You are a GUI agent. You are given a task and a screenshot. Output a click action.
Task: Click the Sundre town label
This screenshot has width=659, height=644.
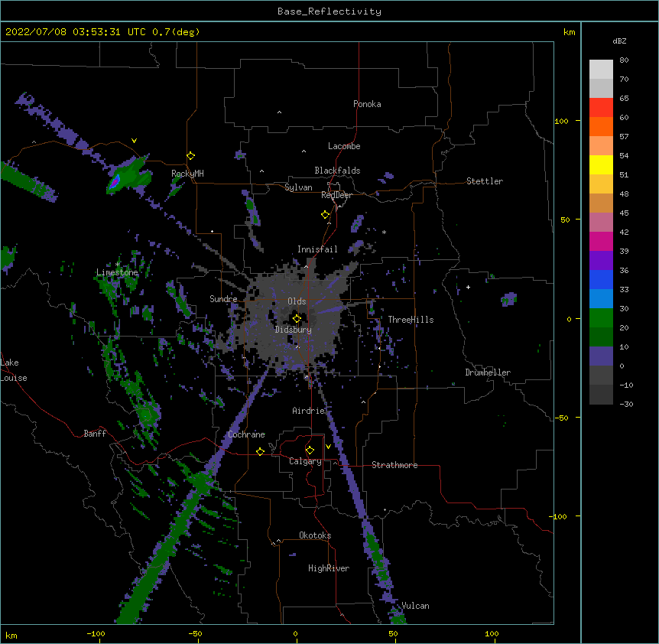pos(223,299)
